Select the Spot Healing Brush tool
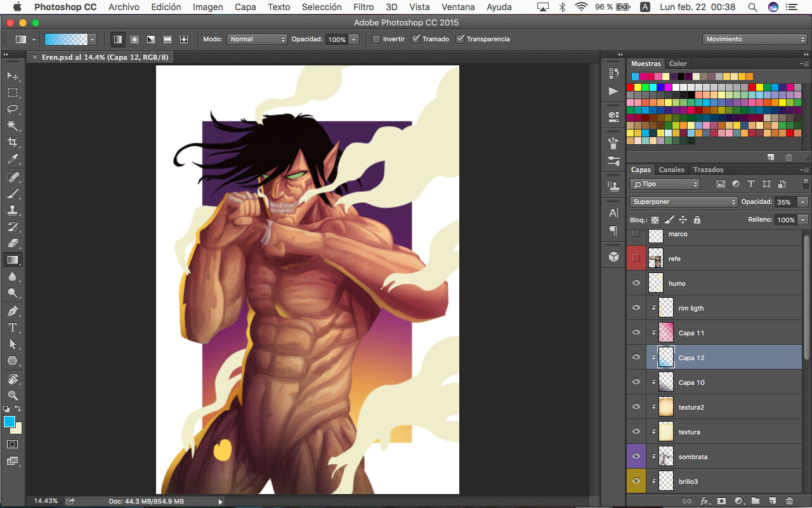Image resolution: width=812 pixels, height=508 pixels. (x=12, y=177)
